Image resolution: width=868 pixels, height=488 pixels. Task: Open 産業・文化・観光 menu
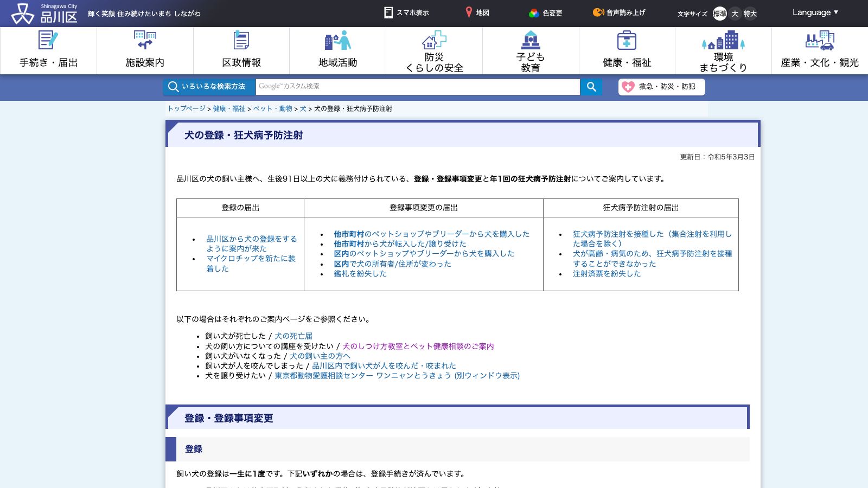820,50
